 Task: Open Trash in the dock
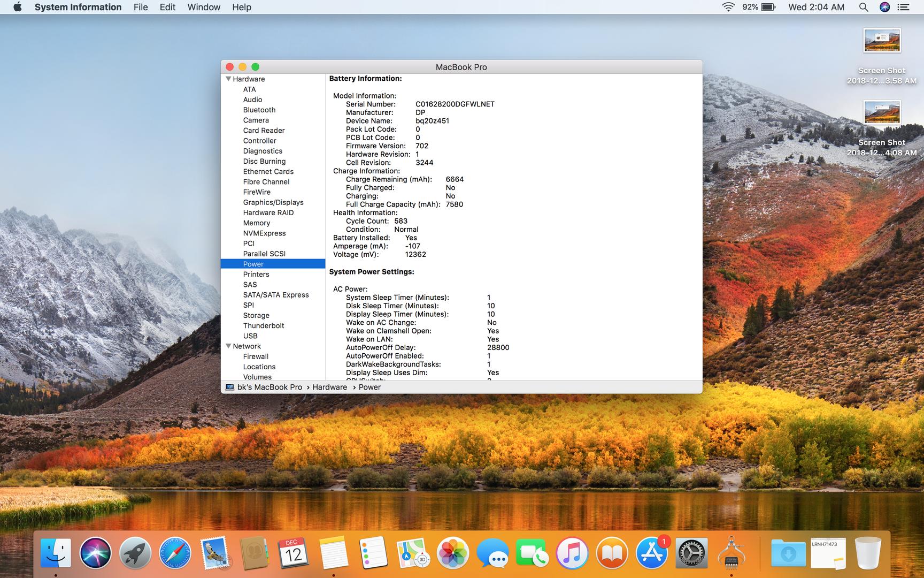(868, 553)
